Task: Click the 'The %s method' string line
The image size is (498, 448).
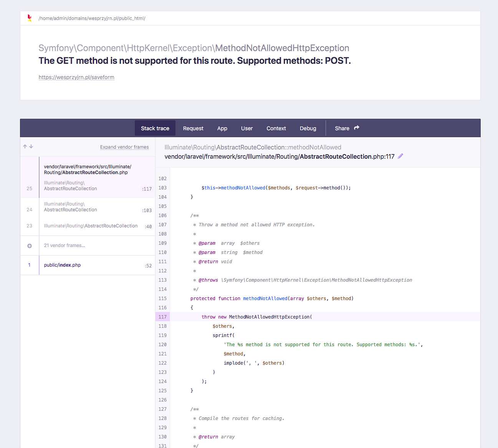Action: (x=323, y=345)
